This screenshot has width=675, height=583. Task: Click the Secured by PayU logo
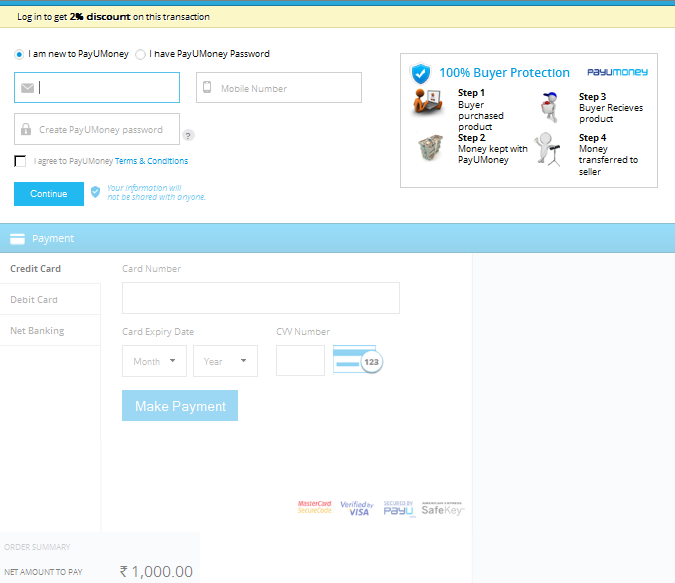click(x=399, y=509)
